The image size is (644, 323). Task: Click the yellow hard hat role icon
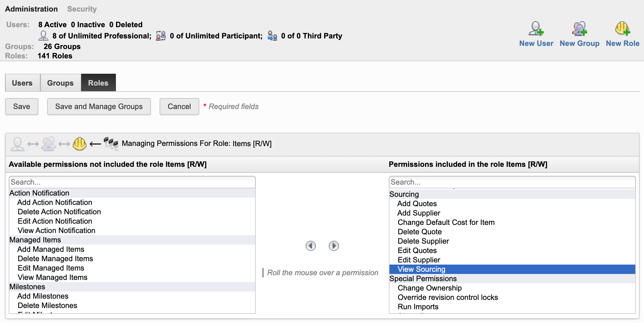pyautogui.click(x=80, y=144)
